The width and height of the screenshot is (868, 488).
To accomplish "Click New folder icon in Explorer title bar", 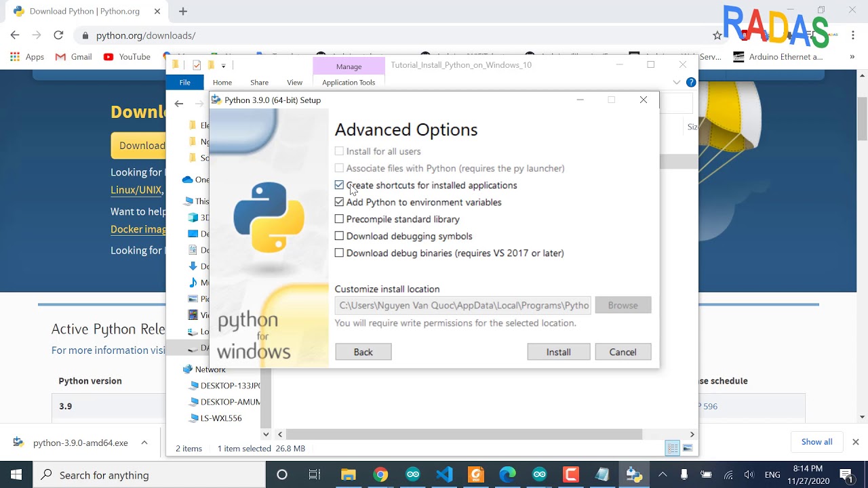I will point(211,65).
